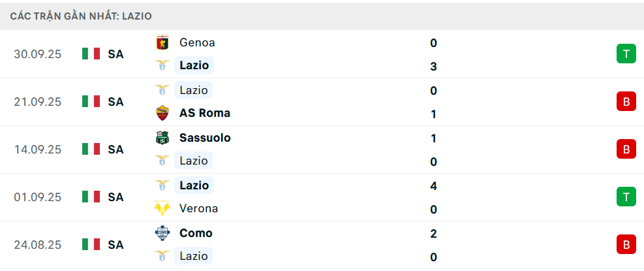The height and width of the screenshot is (271, 644).
Task: Click the AS Roma club crest
Action: point(162,113)
